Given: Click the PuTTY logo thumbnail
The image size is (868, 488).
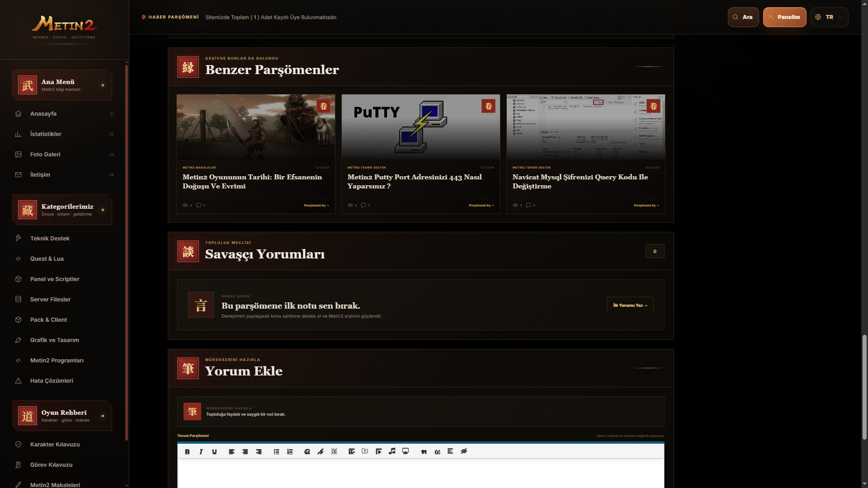Looking at the screenshot, I should click(x=421, y=127).
